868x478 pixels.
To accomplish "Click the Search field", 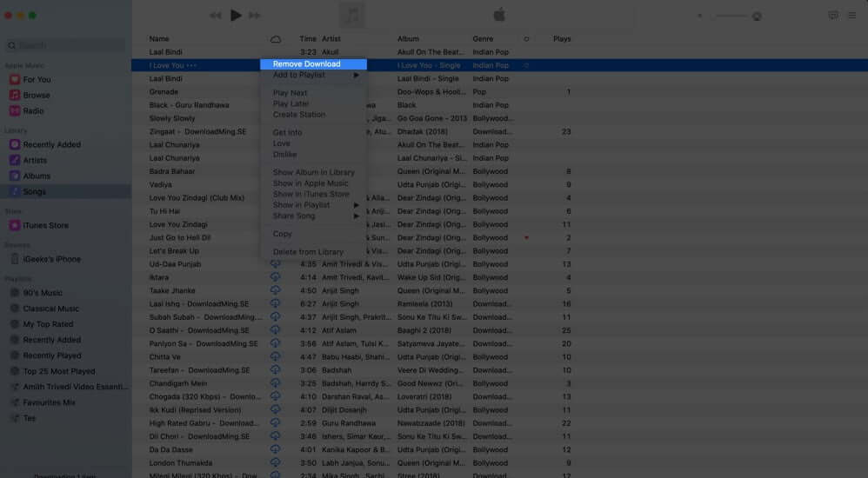I will coord(65,45).
